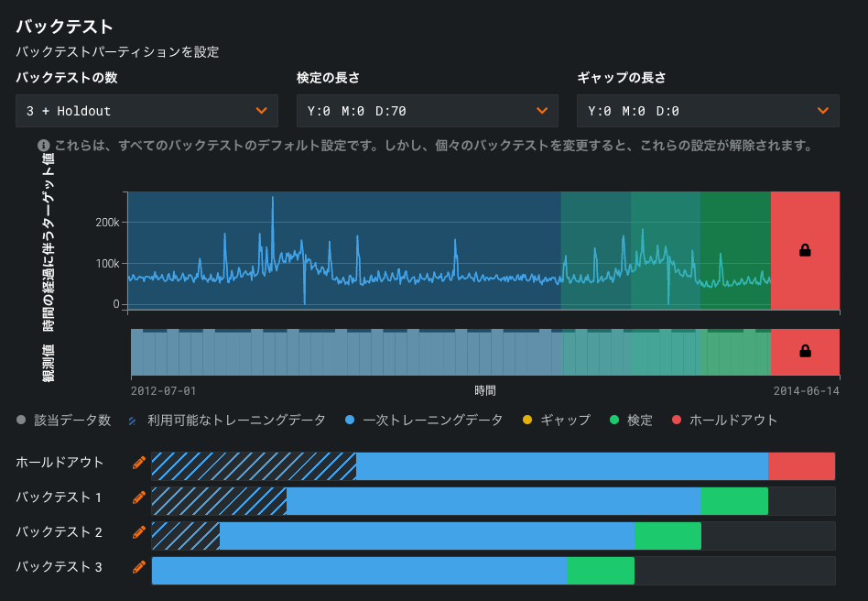Image resolution: width=868 pixels, height=601 pixels.
Task: Click pencil edit icon for バックテスト 1
Action: 139,497
